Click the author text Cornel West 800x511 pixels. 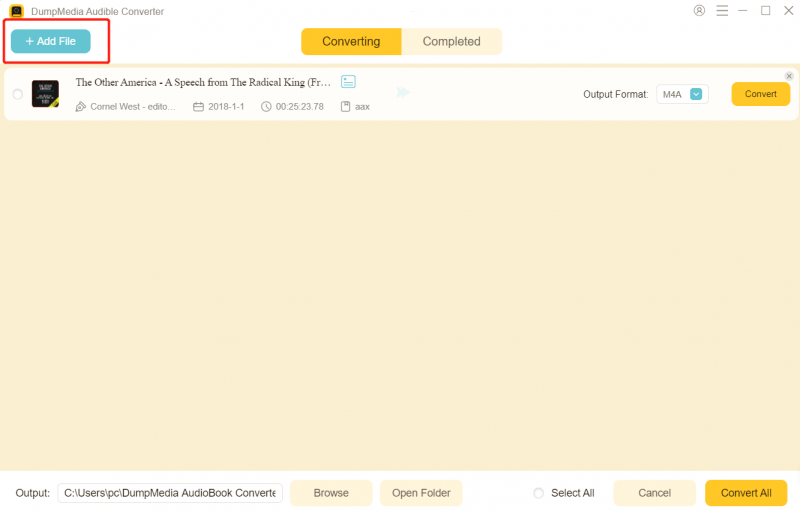[133, 107]
